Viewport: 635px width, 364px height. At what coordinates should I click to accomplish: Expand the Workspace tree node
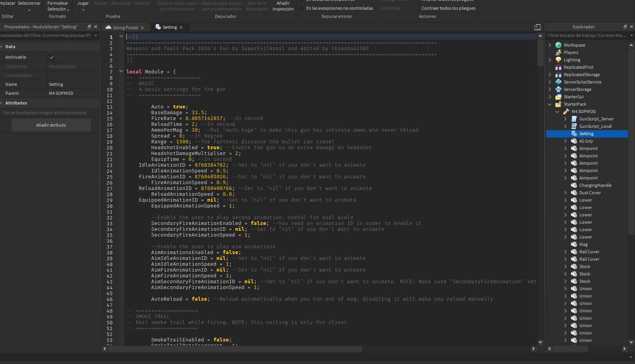550,45
